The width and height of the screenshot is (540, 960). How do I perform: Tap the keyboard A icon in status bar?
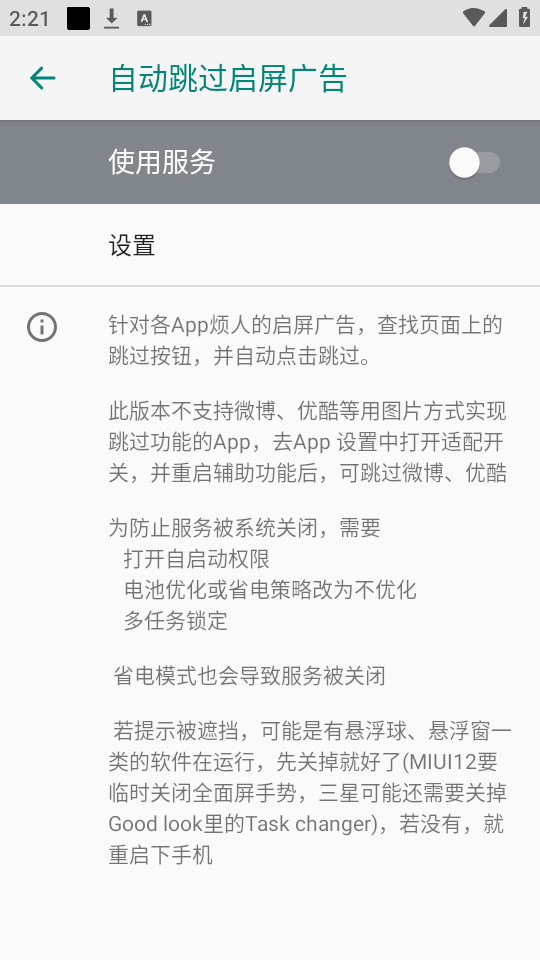coord(144,18)
